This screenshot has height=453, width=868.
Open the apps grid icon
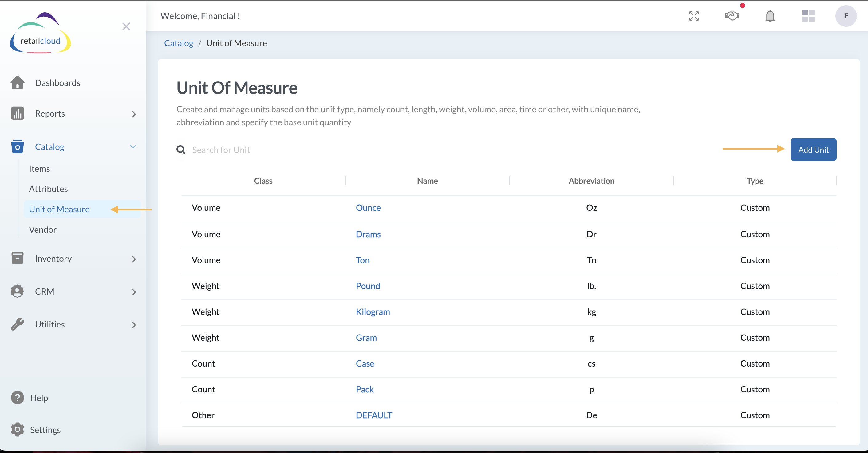(808, 16)
